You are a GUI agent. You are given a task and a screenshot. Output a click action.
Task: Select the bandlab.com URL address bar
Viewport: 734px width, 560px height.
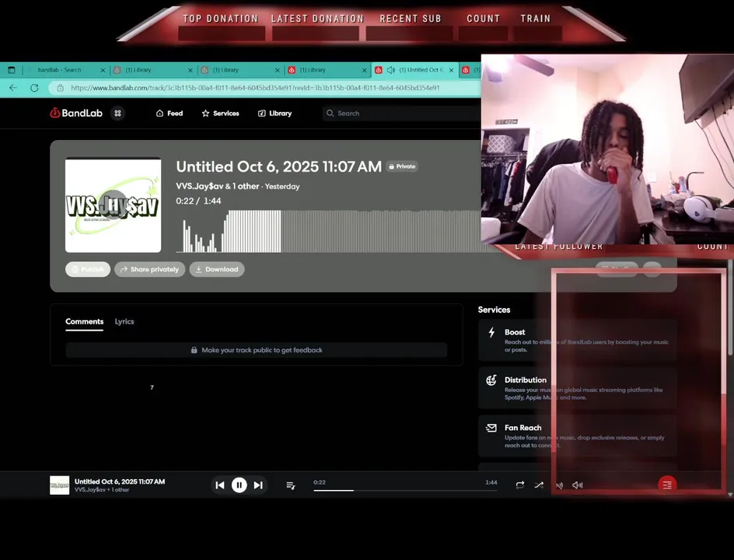tap(255, 88)
